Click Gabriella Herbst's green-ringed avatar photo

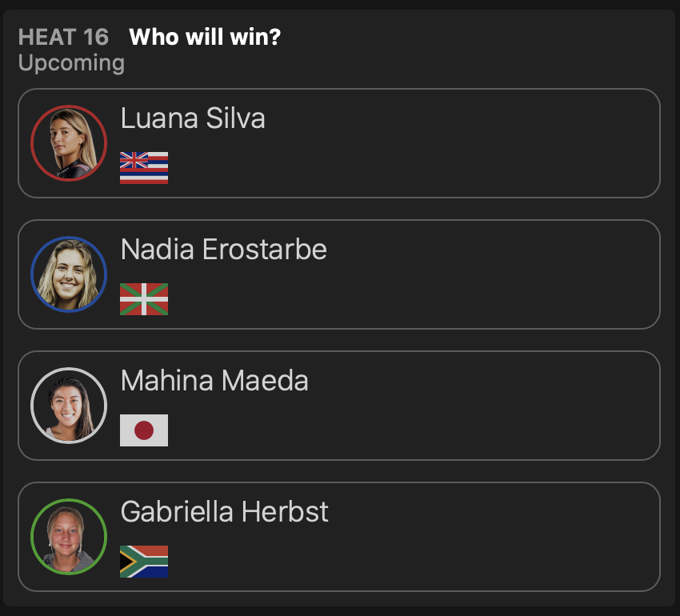point(69,537)
